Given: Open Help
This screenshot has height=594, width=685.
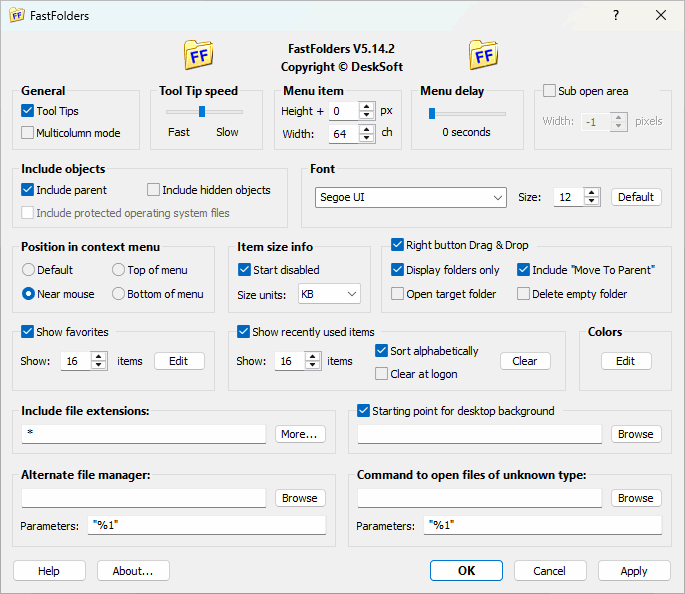Looking at the screenshot, I should coord(49,571).
